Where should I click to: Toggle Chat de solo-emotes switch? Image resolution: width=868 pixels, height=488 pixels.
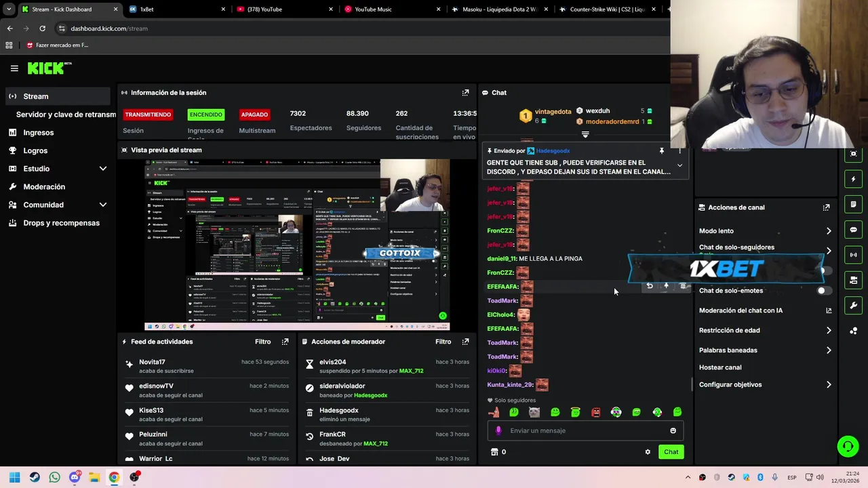point(823,291)
